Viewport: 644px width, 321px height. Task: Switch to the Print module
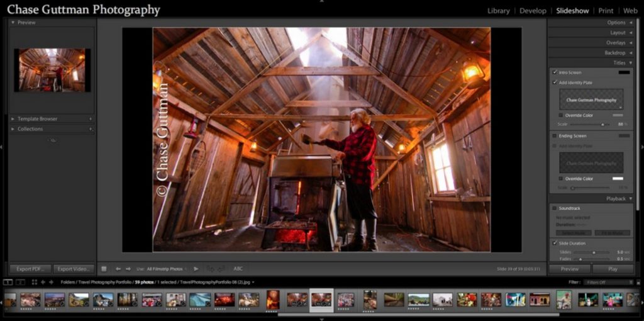click(x=606, y=11)
